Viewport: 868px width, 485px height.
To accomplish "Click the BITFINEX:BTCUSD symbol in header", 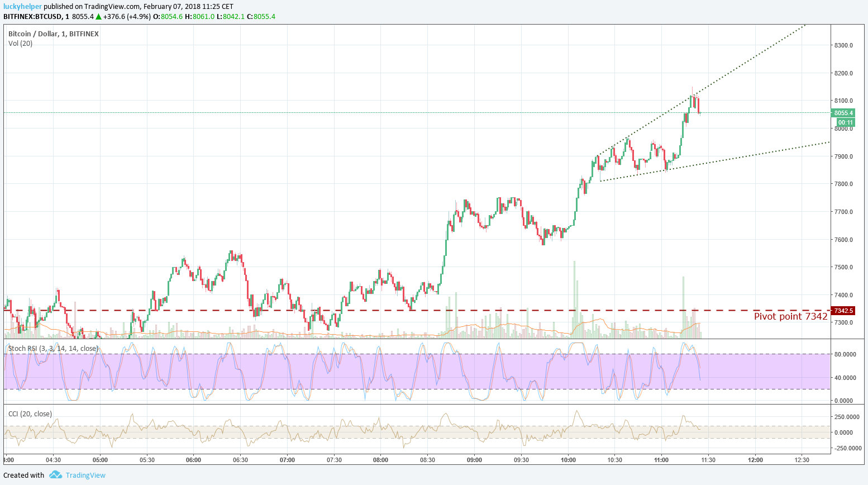I will click(32, 17).
